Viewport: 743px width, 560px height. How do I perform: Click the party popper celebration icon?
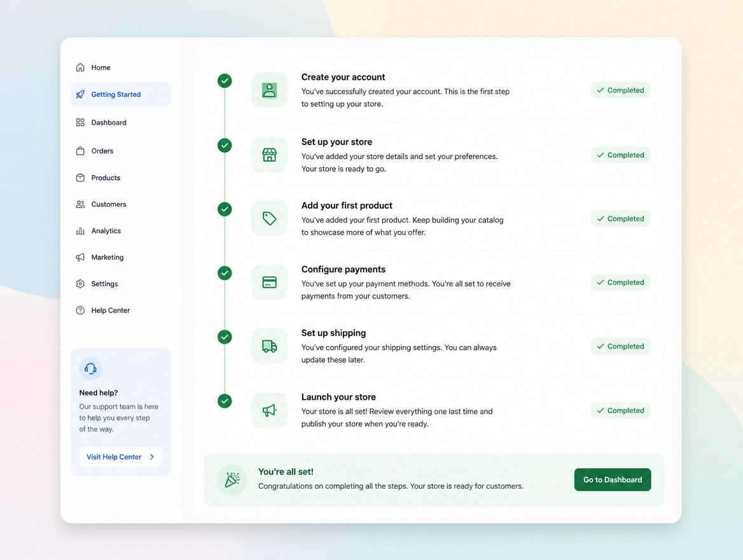(232, 480)
